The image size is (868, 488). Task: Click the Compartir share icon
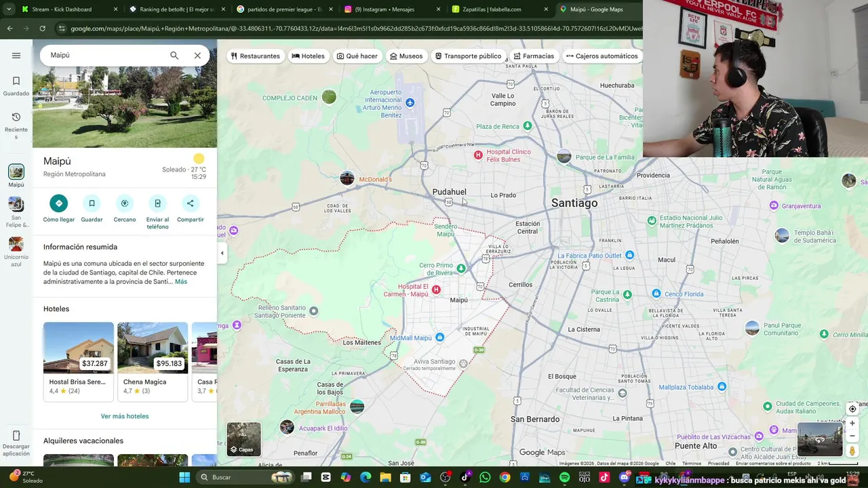coord(190,203)
